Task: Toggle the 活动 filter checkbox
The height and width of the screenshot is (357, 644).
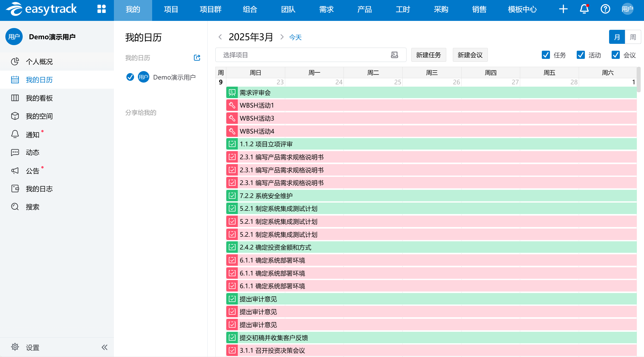Action: (x=581, y=55)
